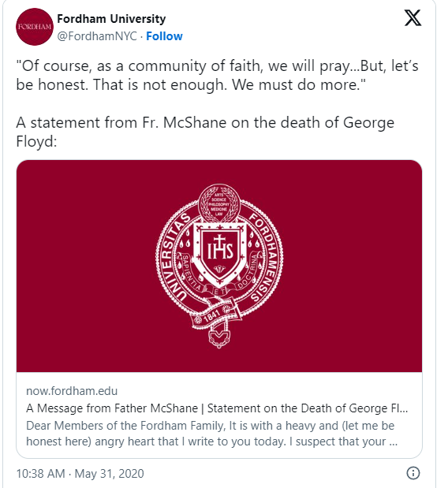Image resolution: width=448 pixels, height=488 pixels.
Task: Click the 'A statement from Fr. McShane' line
Action: click(205, 132)
